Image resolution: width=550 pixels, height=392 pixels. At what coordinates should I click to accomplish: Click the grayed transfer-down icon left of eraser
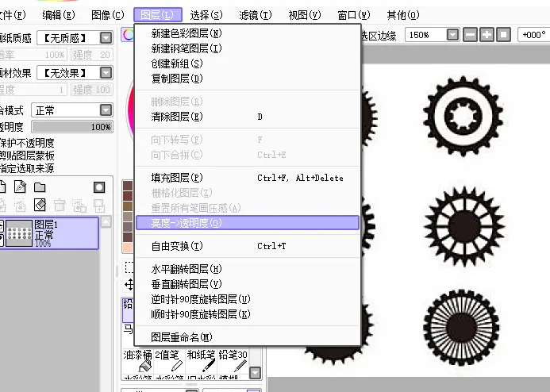click(x=20, y=205)
